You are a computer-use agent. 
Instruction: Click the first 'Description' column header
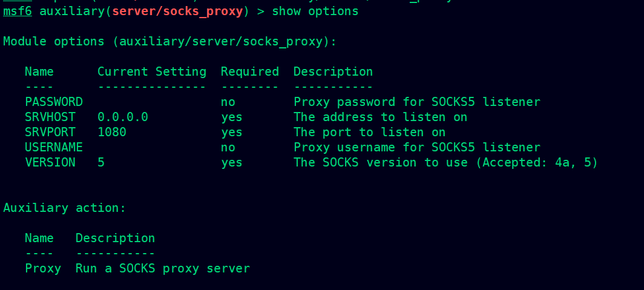[x=333, y=72]
